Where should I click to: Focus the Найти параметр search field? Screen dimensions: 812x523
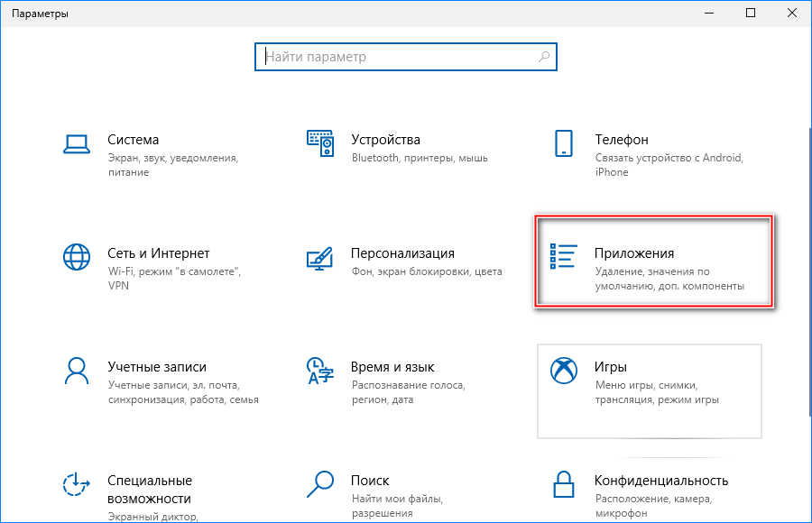pyautogui.click(x=397, y=57)
